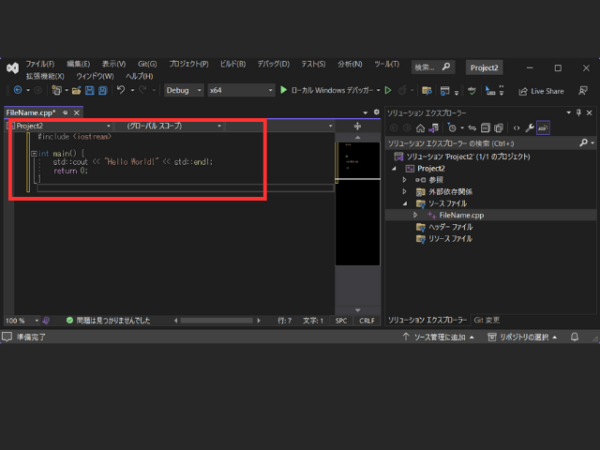The image size is (600, 450).
Task: Click the Open File folder icon
Action: click(x=76, y=90)
